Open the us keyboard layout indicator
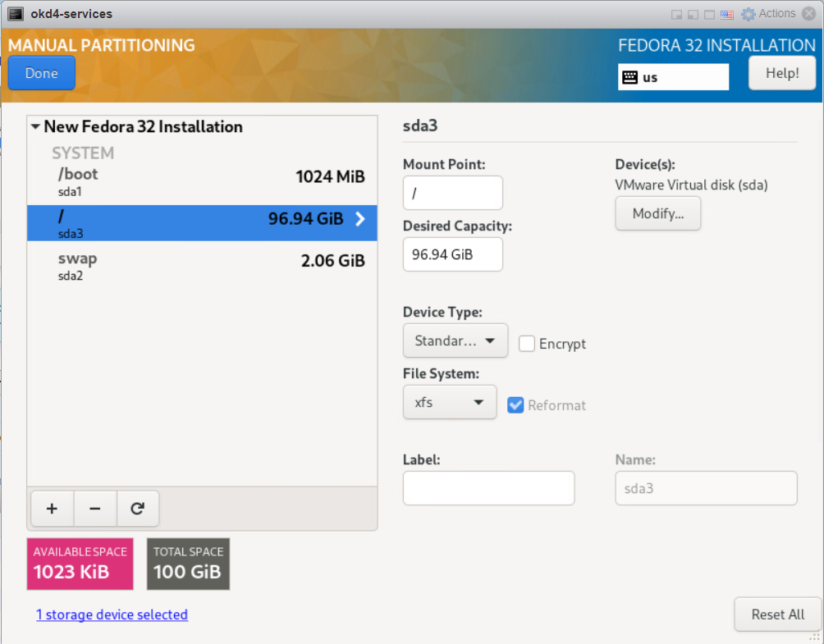This screenshot has width=824, height=644. tap(673, 77)
